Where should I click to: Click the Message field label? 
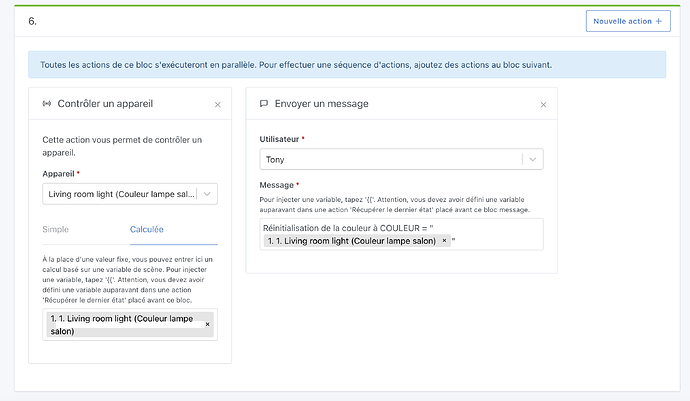[276, 185]
